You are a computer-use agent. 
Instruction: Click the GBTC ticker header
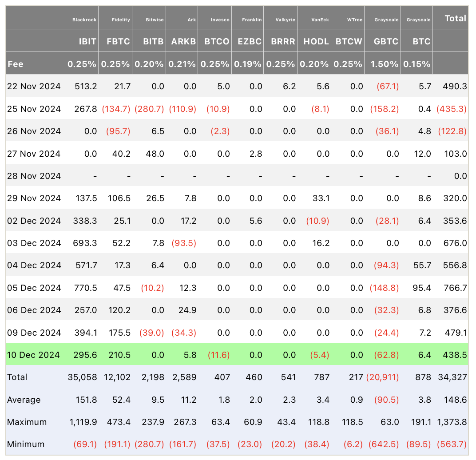[386, 41]
